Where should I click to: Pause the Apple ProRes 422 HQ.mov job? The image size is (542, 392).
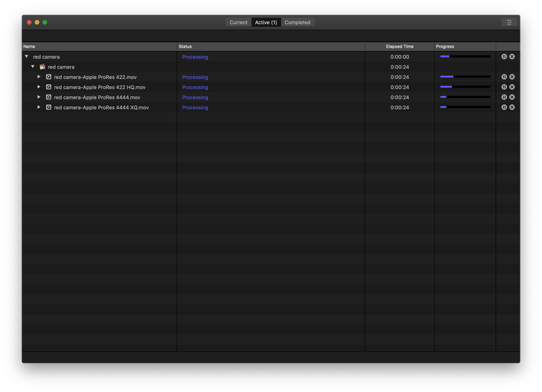[x=504, y=87]
